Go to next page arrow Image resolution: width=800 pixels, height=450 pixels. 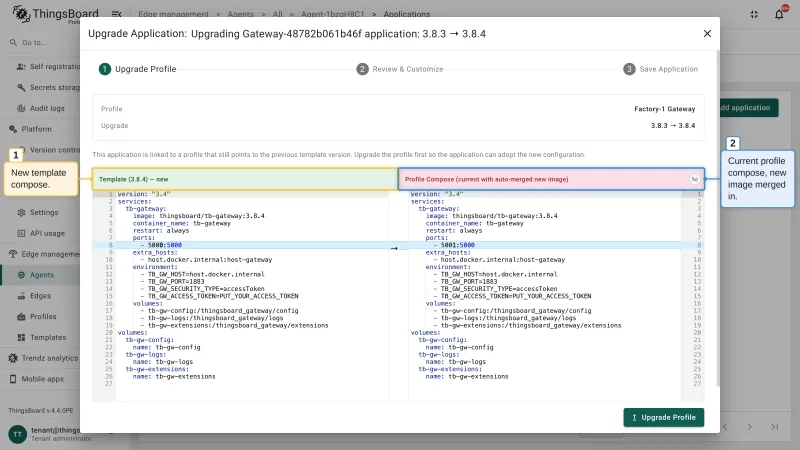(749, 427)
